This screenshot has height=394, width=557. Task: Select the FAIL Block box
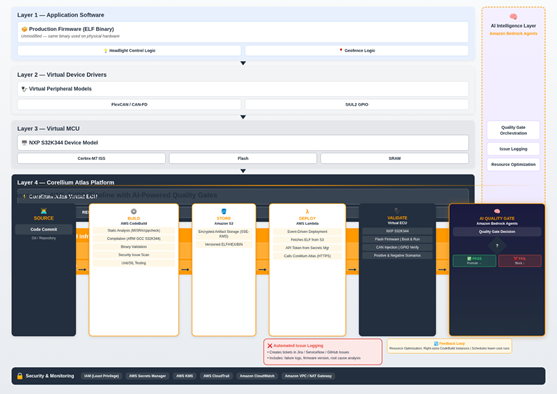coord(520,261)
